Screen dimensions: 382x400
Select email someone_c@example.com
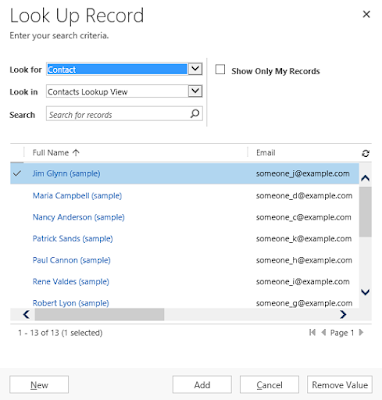[303, 217]
